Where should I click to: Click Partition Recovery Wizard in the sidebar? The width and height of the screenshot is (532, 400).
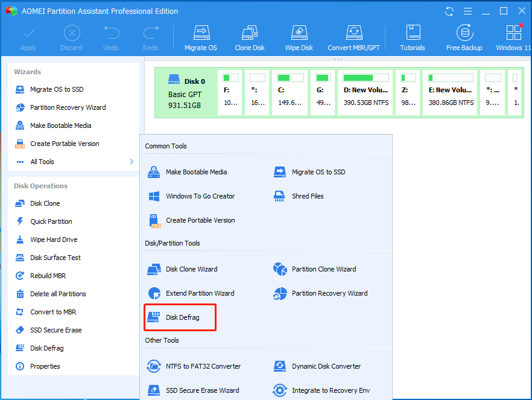[x=68, y=107]
